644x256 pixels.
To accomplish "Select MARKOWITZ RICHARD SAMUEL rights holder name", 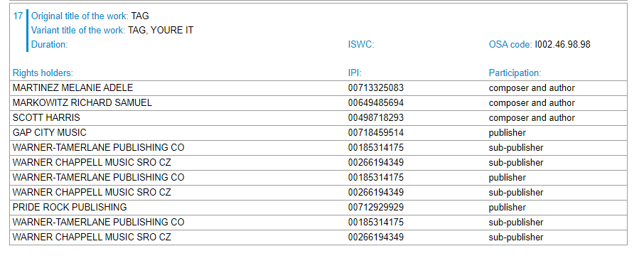I will click(x=82, y=102).
